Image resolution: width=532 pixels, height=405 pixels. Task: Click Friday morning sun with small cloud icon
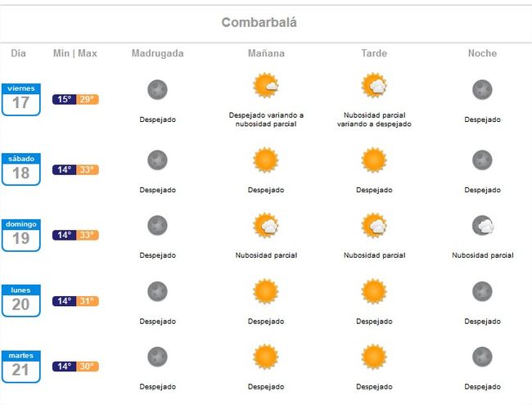[x=266, y=85]
